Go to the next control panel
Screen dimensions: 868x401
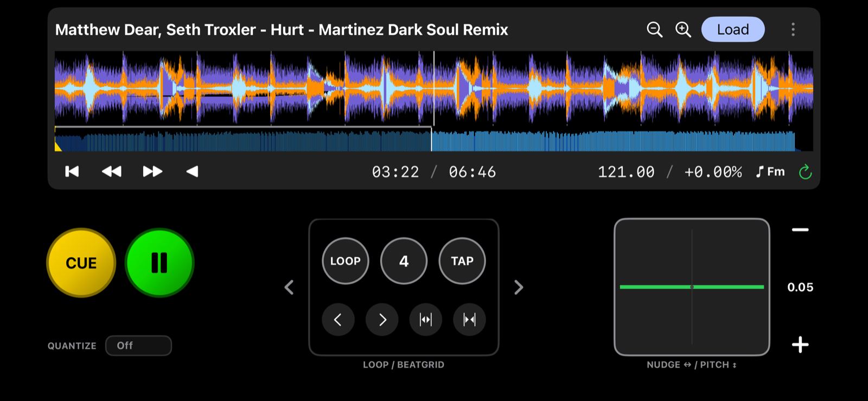click(519, 287)
